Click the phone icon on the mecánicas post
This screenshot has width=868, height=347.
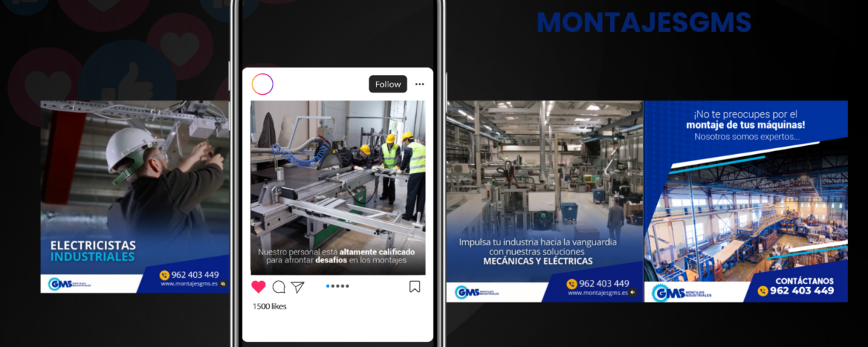tap(572, 284)
